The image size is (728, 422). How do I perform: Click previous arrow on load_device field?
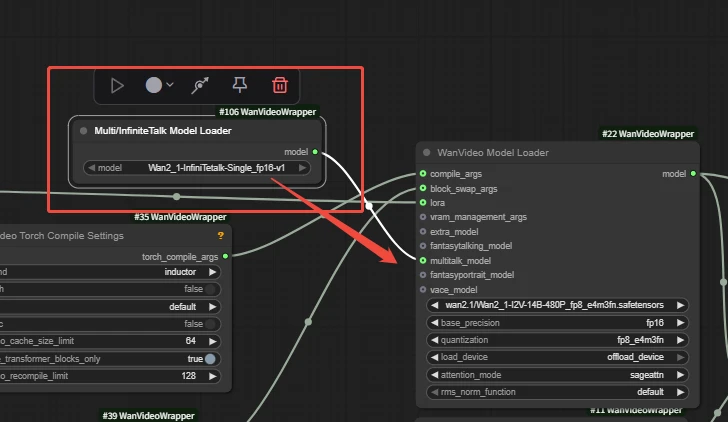pos(433,357)
